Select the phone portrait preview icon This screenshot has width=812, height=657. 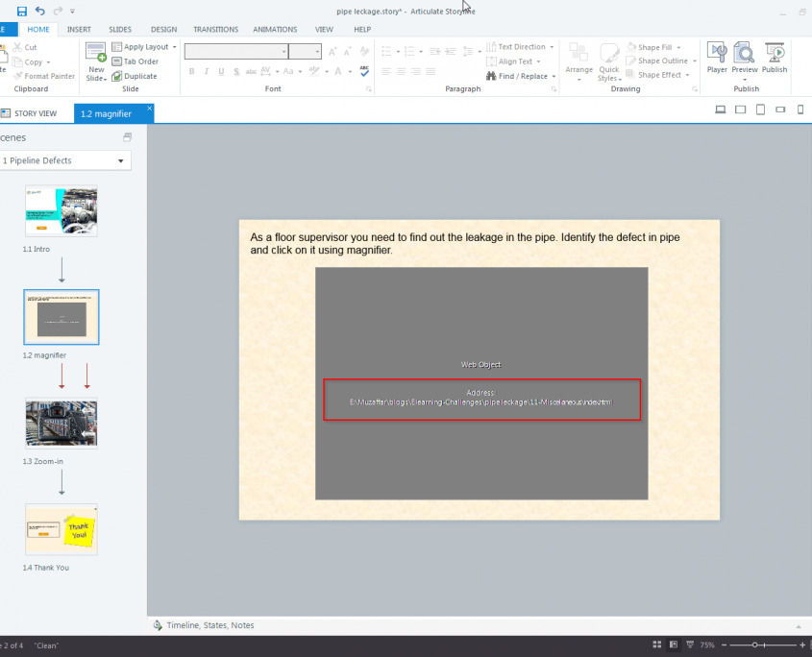(x=800, y=109)
